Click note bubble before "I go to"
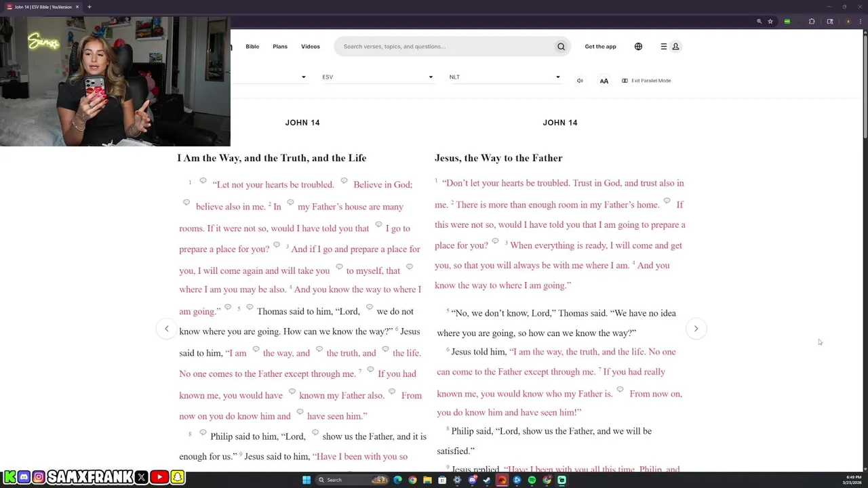Viewport: 868px width, 488px height. point(378,224)
